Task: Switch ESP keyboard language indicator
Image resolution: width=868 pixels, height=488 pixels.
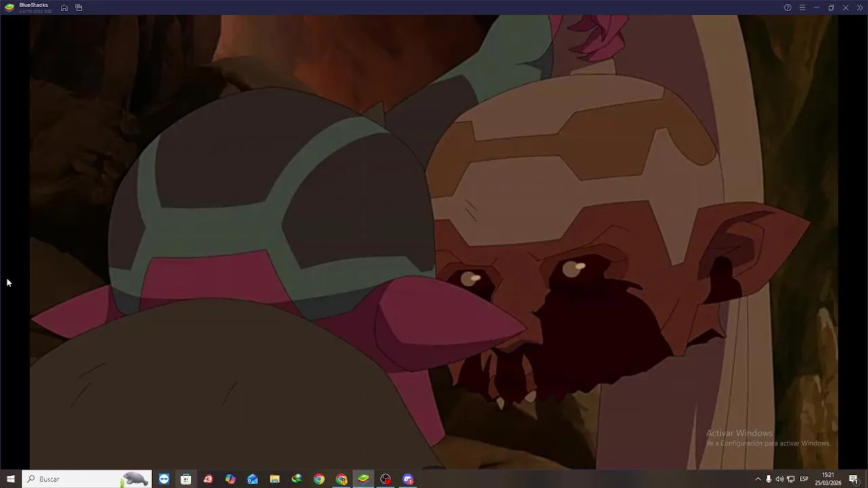Action: [x=804, y=479]
